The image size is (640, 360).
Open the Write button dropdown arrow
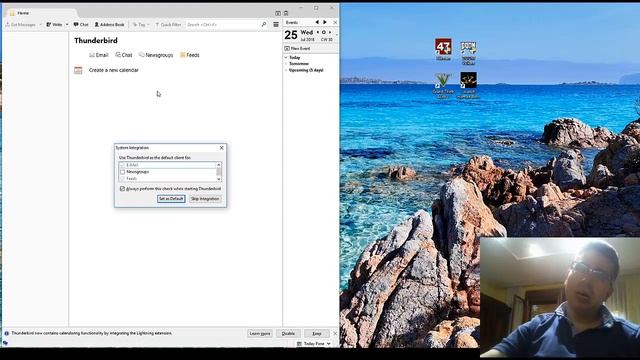(x=67, y=25)
